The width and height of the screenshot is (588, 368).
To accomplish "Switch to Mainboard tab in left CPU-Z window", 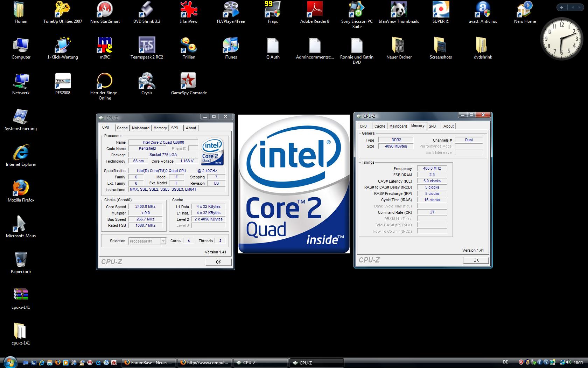I will pyautogui.click(x=141, y=128).
